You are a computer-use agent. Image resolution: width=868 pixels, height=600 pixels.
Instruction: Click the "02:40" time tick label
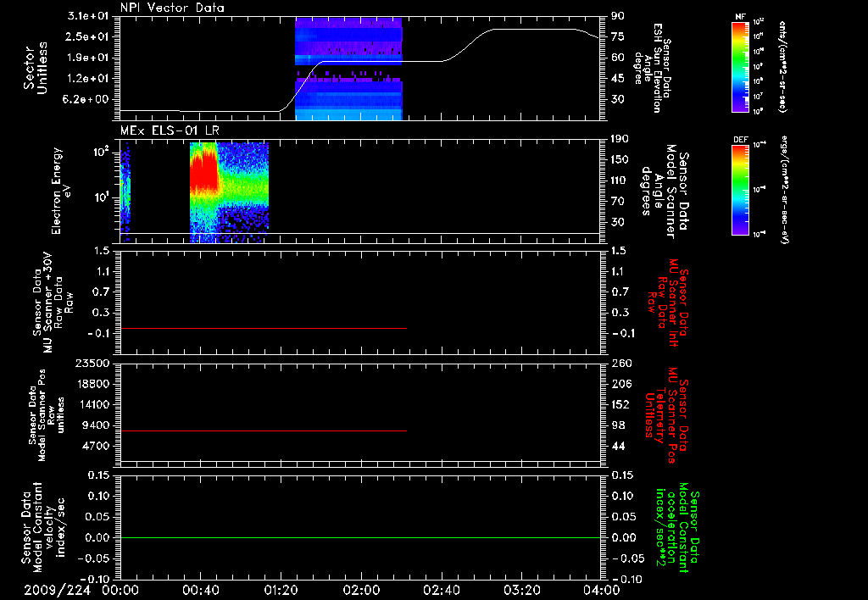(x=441, y=590)
